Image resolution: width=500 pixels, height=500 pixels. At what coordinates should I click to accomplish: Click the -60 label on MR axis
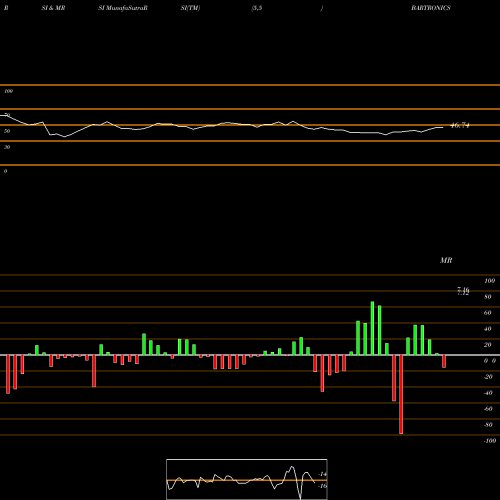point(488,409)
